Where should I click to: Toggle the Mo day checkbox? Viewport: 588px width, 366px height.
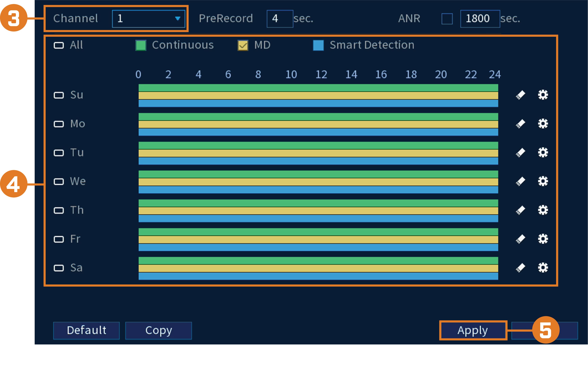pos(59,124)
